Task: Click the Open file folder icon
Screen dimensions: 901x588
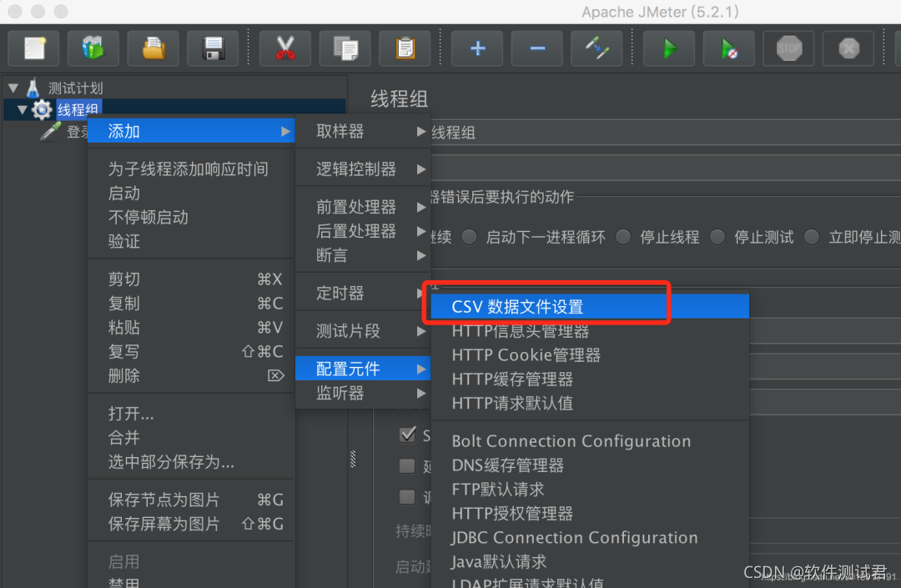Action: click(x=153, y=48)
